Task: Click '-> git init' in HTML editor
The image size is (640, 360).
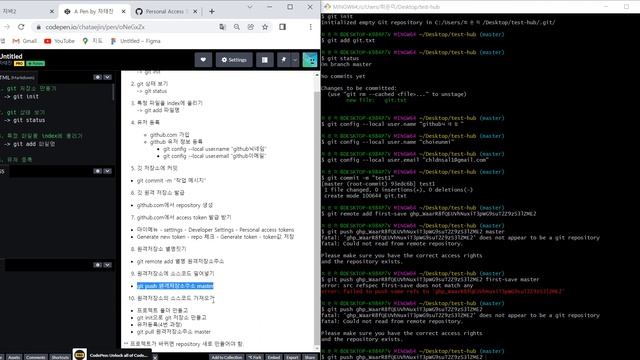Action: tap(22, 97)
